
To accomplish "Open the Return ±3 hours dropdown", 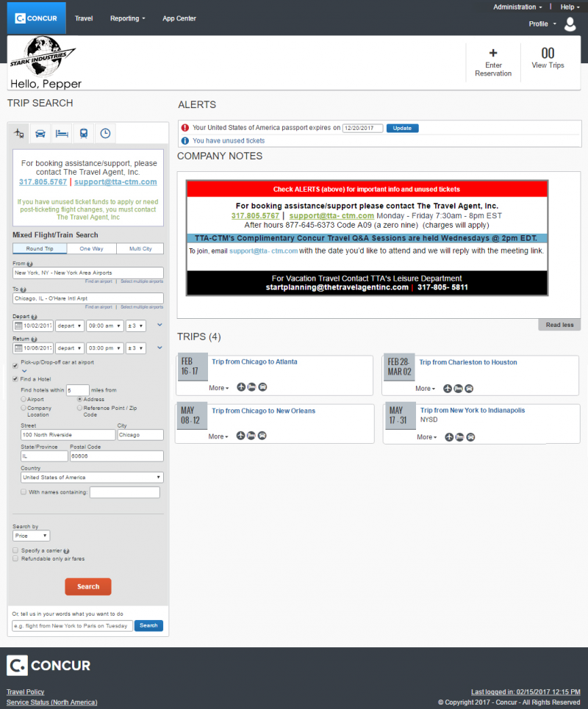I will coord(136,348).
